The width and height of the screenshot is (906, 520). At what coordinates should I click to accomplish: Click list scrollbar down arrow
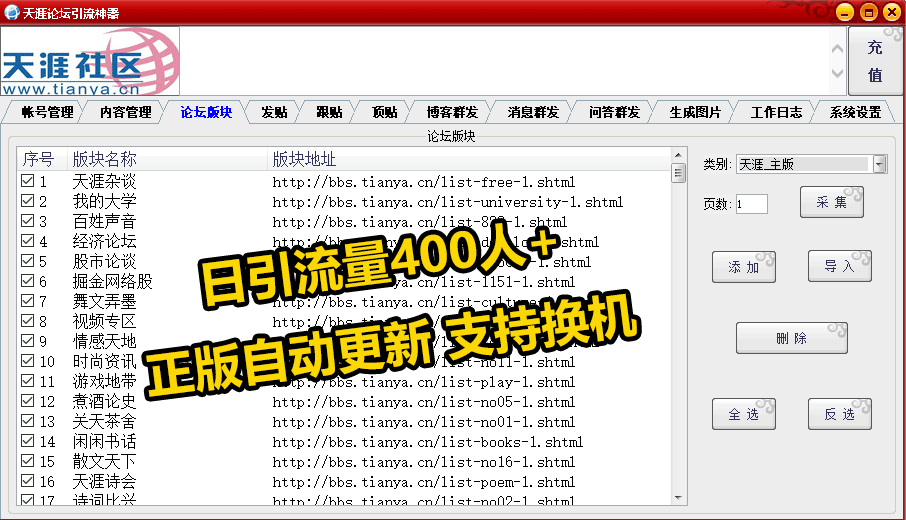pyautogui.click(x=678, y=497)
